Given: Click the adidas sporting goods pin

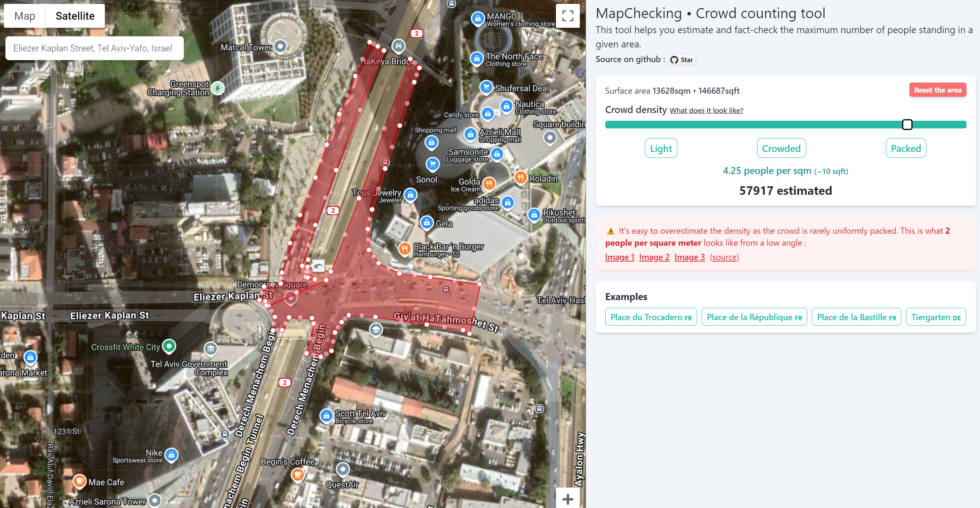Looking at the screenshot, I should [x=508, y=203].
